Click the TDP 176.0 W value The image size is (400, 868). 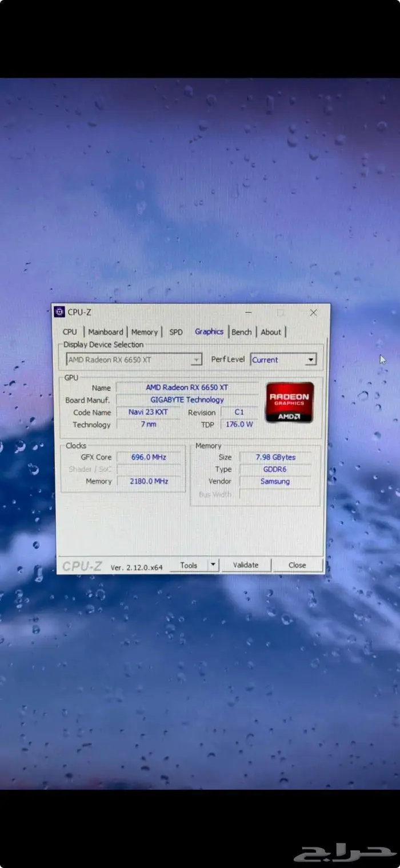(239, 425)
